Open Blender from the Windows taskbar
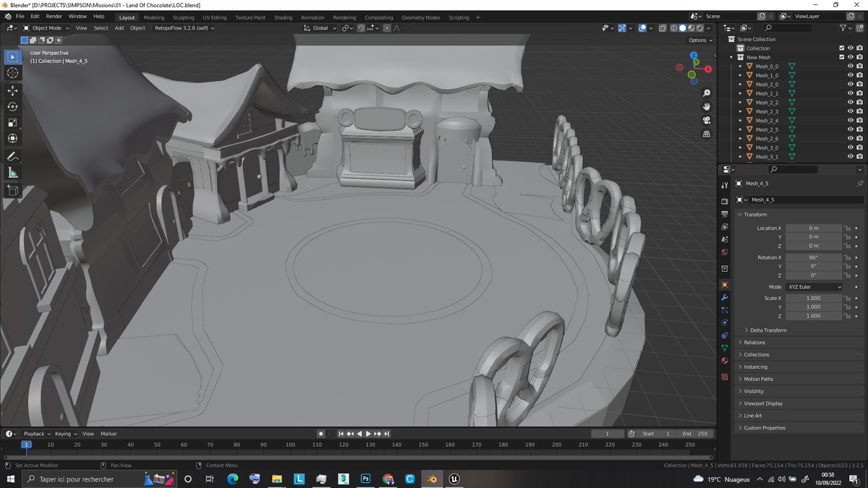868x488 pixels. point(432,479)
